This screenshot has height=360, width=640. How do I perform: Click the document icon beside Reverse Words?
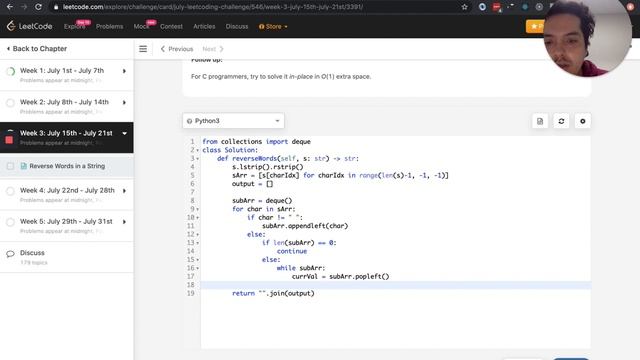(x=24, y=166)
